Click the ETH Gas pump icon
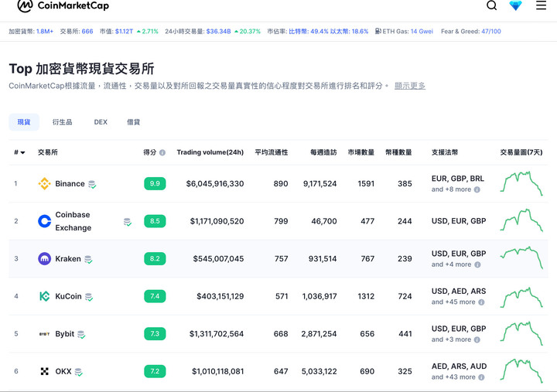The height and width of the screenshot is (392, 557). coord(378,31)
